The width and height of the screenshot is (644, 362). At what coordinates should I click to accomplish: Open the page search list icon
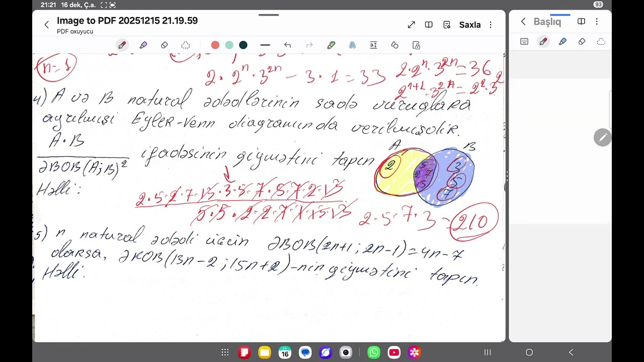[447, 25]
